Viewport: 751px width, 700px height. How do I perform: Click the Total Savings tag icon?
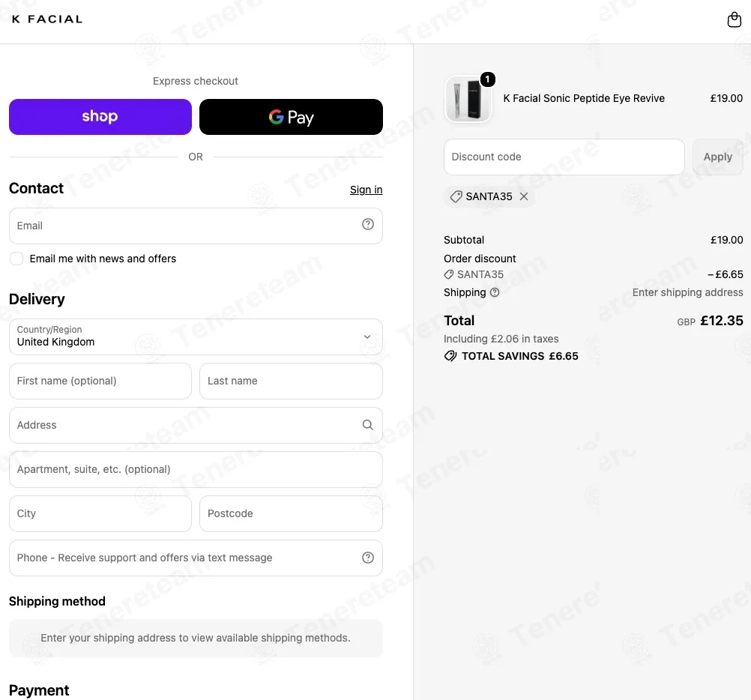tap(450, 356)
